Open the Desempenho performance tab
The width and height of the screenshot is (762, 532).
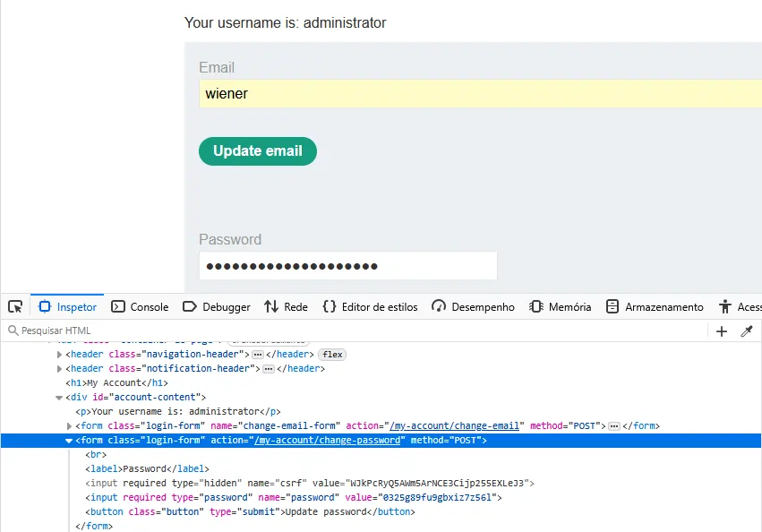(x=473, y=306)
